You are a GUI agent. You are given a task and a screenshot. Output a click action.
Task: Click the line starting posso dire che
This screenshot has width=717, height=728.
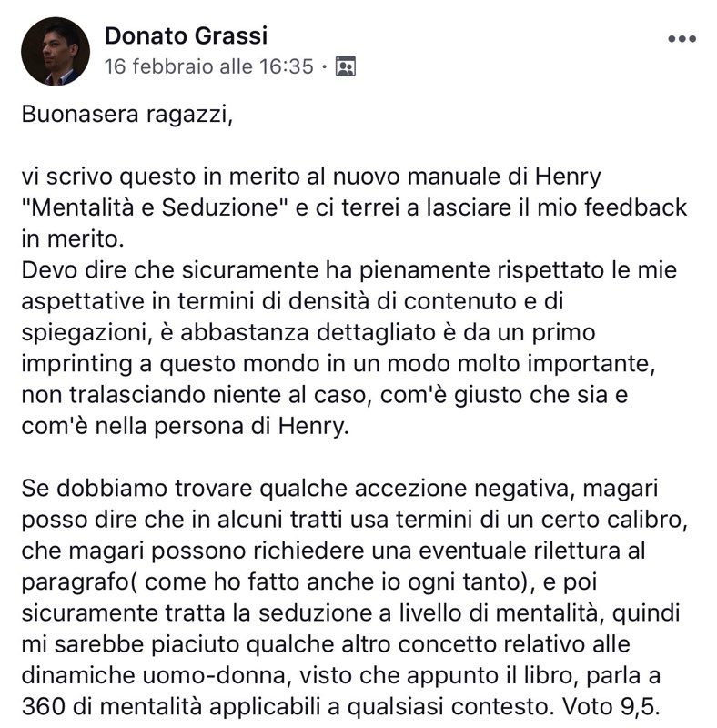click(x=355, y=519)
